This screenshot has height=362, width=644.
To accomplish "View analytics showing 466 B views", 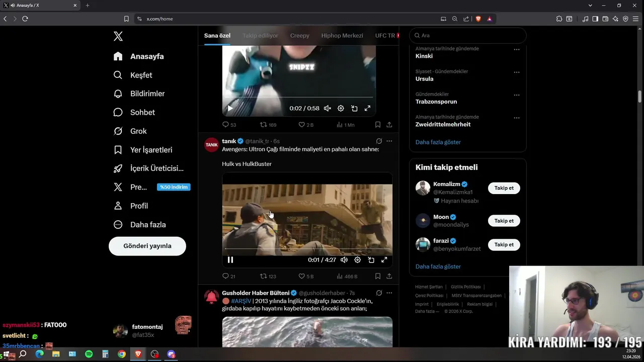I will (x=347, y=276).
